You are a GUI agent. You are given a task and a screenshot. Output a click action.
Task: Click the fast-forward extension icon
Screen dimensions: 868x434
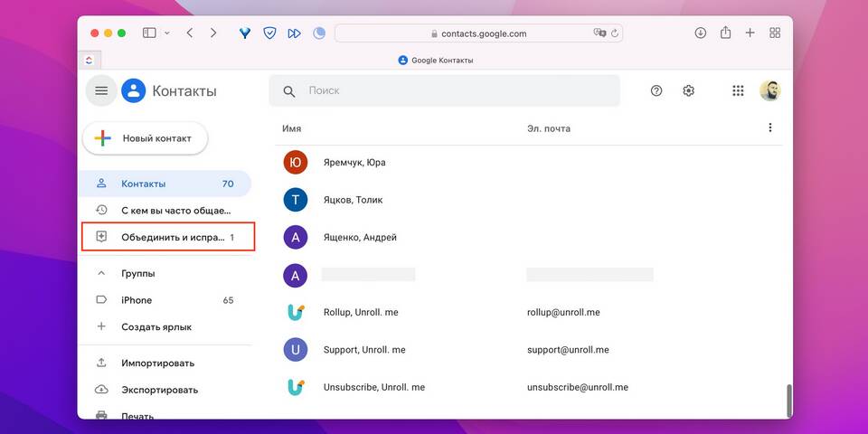click(294, 33)
